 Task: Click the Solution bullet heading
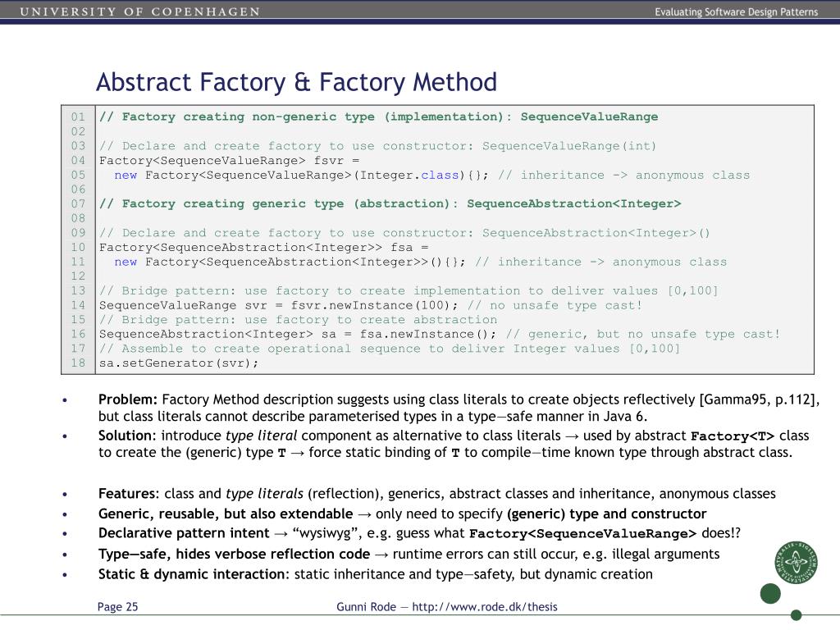click(125, 436)
